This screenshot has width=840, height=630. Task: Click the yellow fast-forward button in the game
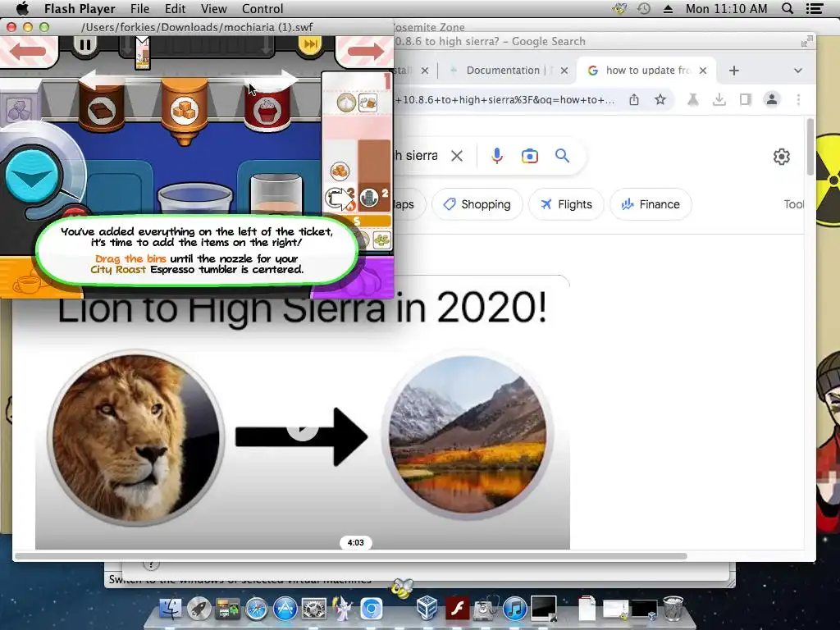tap(309, 44)
